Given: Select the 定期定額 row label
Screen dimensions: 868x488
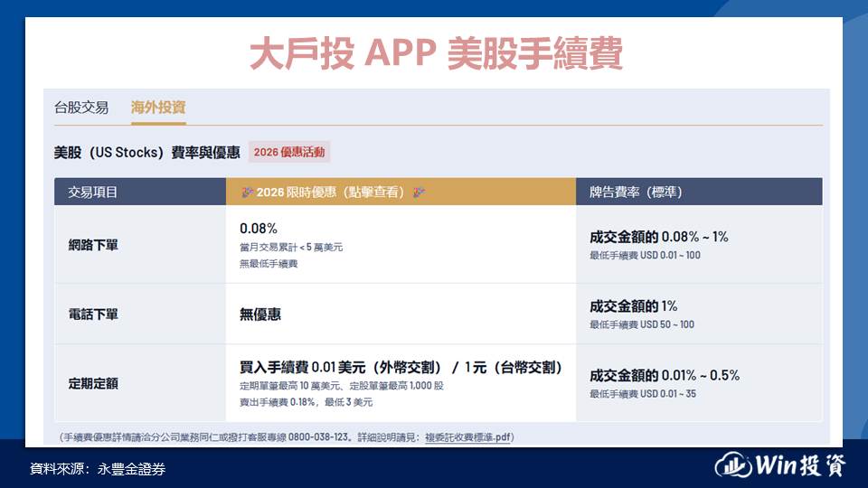Looking at the screenshot, I should point(93,383).
